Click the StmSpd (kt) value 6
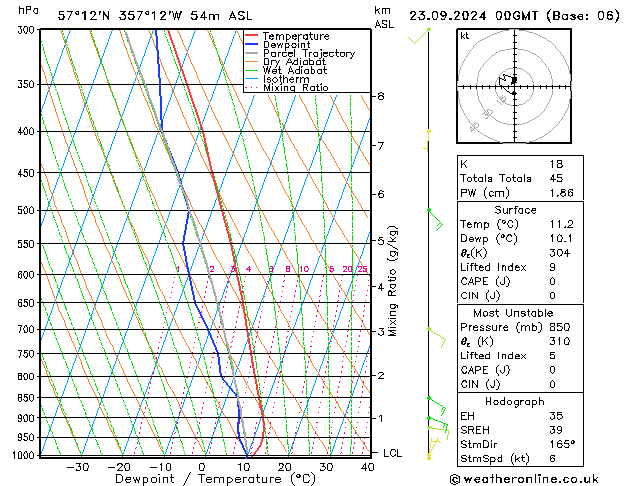Image resolution: width=629 pixels, height=486 pixels. (x=553, y=458)
